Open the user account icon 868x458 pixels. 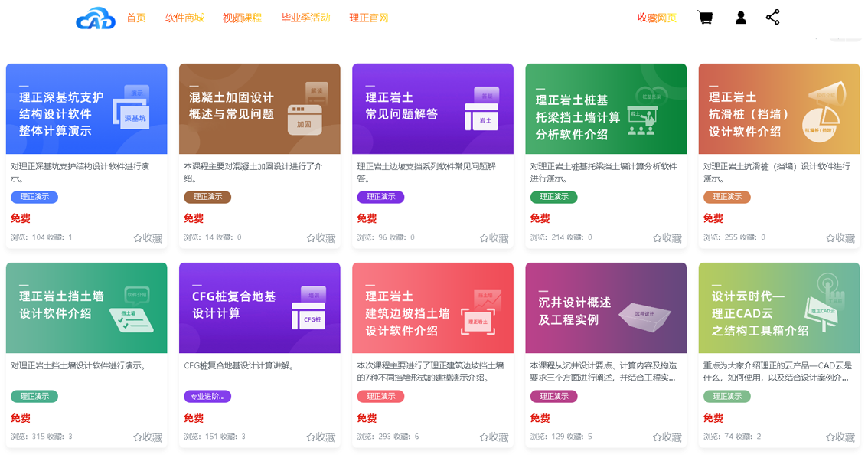click(x=741, y=18)
